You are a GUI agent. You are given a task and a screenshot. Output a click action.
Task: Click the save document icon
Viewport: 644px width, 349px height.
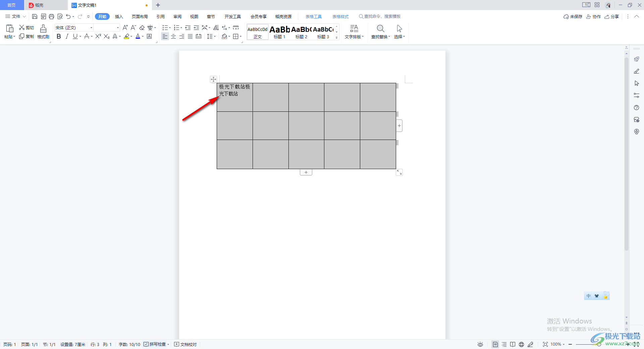35,16
